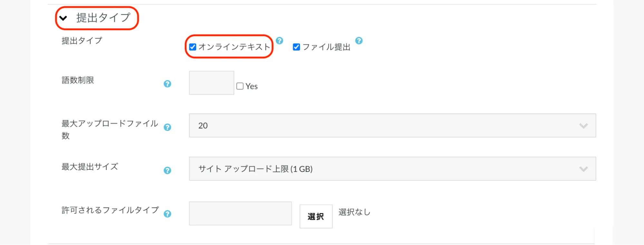This screenshot has height=245, width=644.
Task: Click the 提出タイプ section heading
Action: 103,18
